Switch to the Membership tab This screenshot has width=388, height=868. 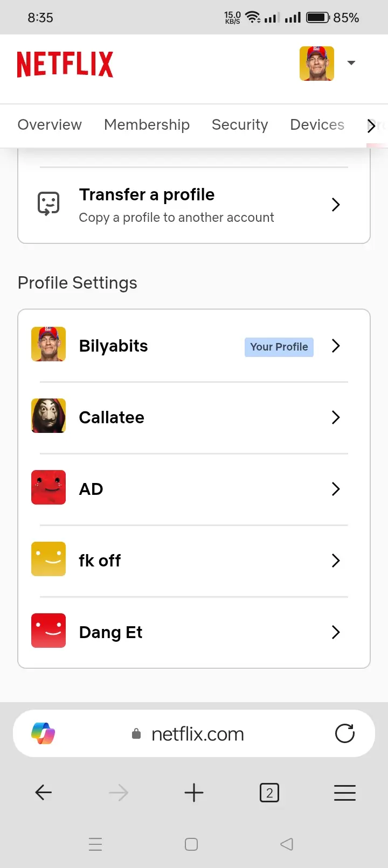tap(147, 125)
